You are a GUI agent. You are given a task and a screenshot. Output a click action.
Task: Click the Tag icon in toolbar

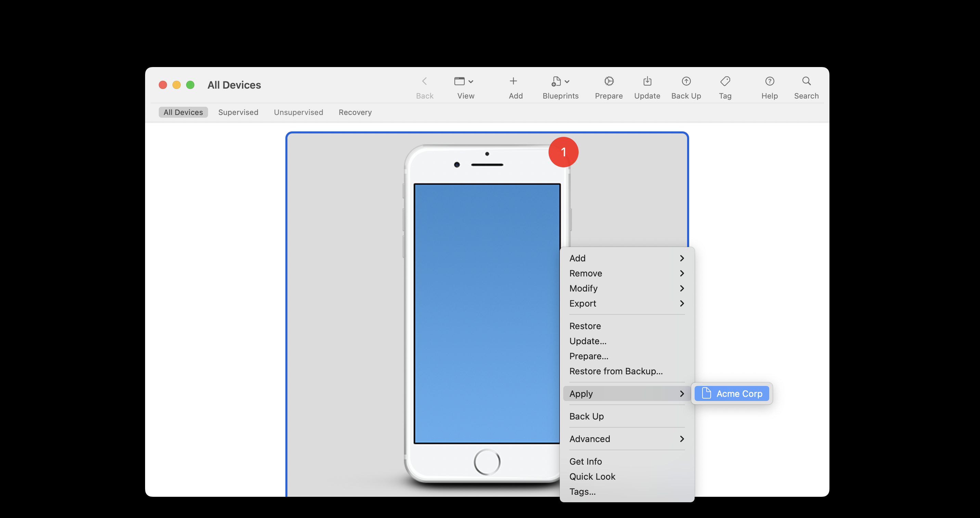point(725,81)
